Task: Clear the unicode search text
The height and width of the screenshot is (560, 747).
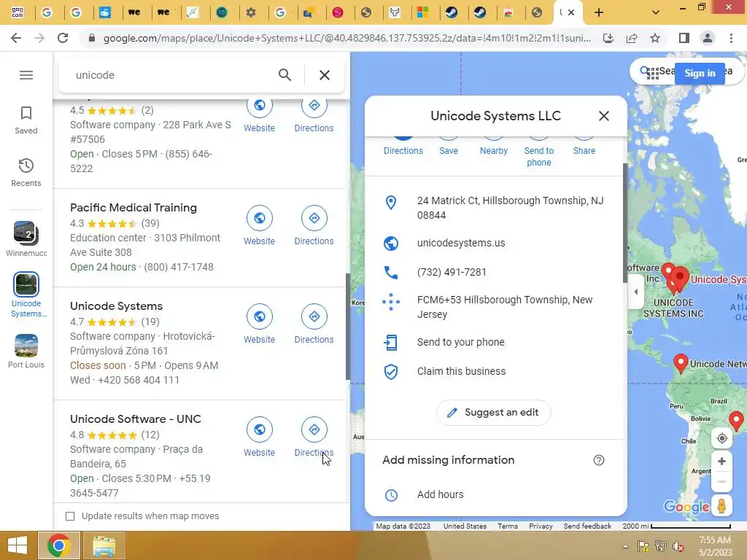Action: [x=325, y=75]
